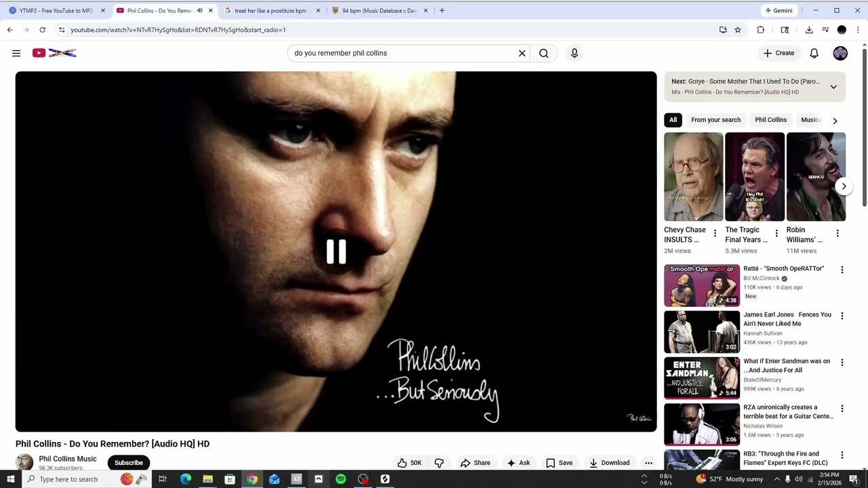Show hidden tray icons chevron
Image resolution: width=868 pixels, height=488 pixels.
(777, 479)
